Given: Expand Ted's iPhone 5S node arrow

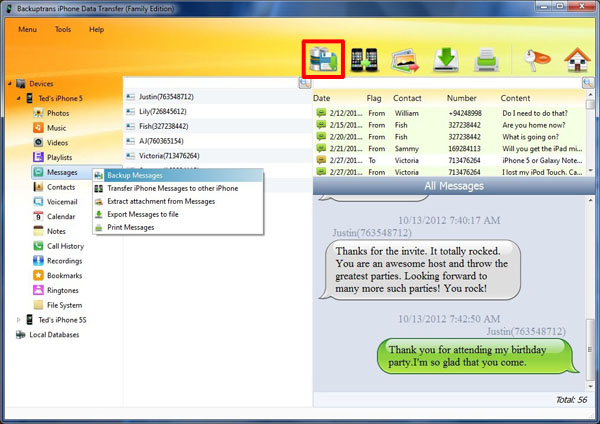Looking at the screenshot, I should tap(18, 320).
